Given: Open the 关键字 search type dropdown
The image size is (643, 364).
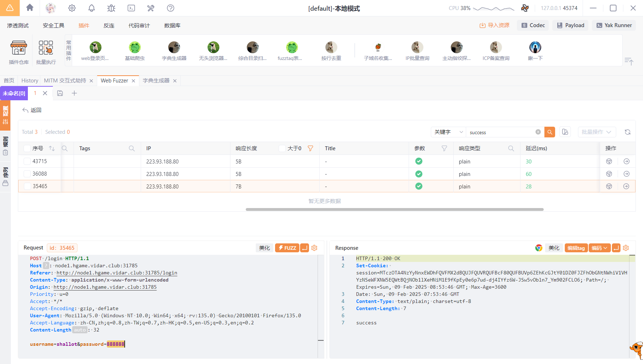Looking at the screenshot, I should click(448, 132).
